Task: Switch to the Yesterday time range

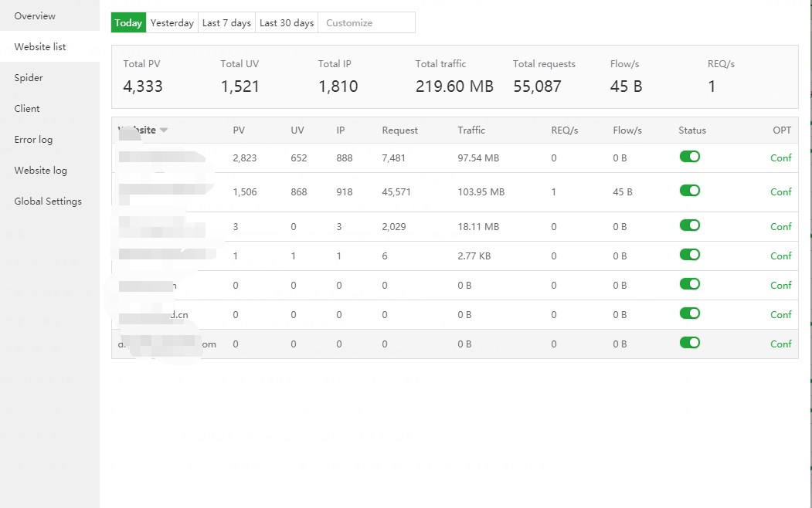Action: click(x=172, y=22)
